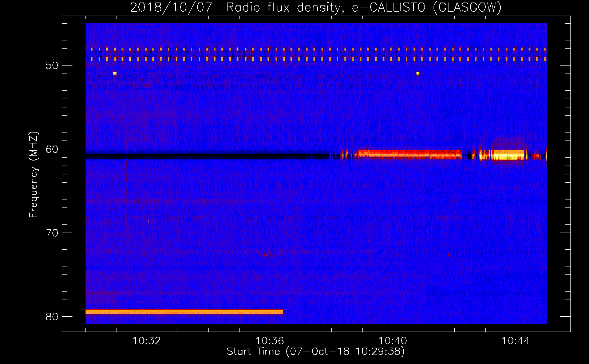
Task: Click the 'Start Time (07-Oct-18 10:29:38)' label
Action: (x=316, y=352)
